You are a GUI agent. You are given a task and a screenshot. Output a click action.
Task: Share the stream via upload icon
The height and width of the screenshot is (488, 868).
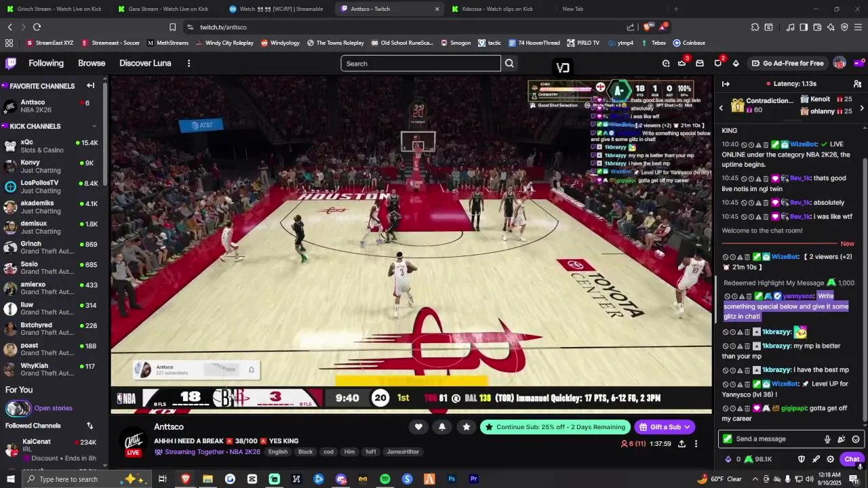pos(682,444)
